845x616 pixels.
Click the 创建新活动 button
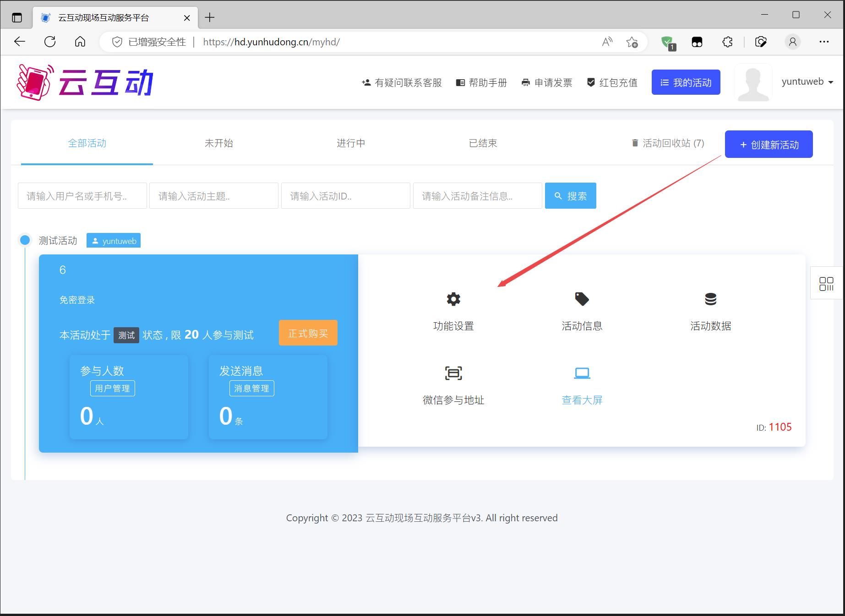coord(769,145)
